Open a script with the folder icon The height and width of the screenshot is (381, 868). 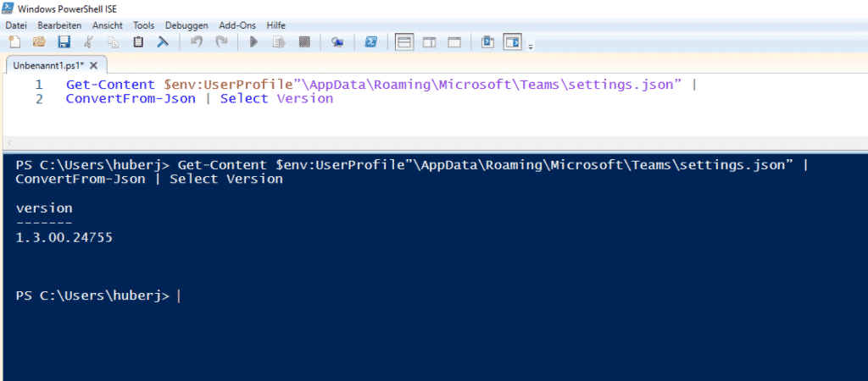coord(39,42)
